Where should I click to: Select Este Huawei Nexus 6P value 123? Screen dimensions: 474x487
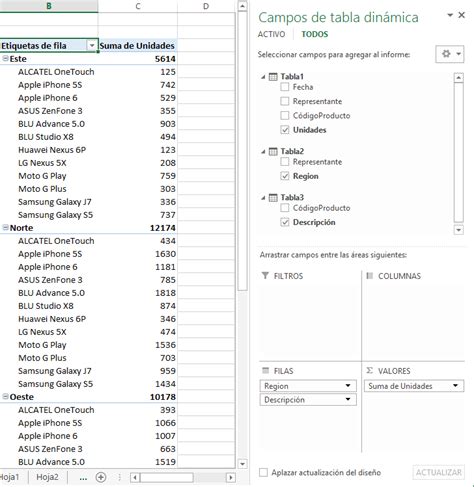(138, 150)
